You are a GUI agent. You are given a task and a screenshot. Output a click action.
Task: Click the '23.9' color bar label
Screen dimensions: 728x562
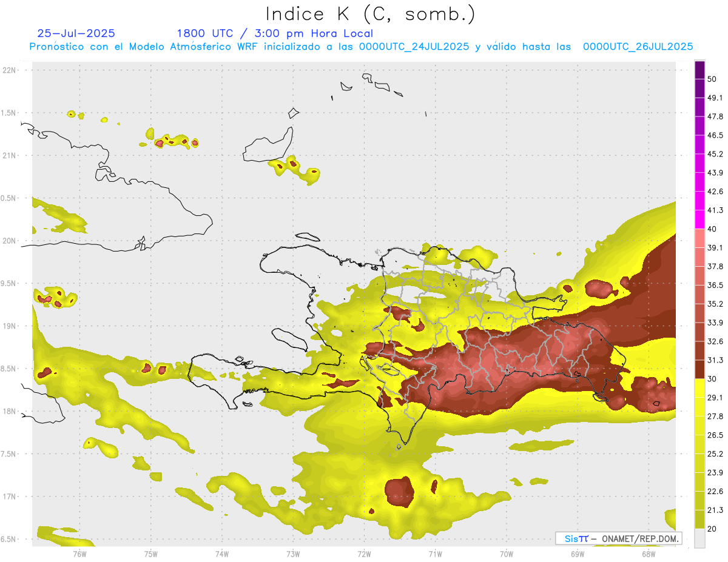point(715,473)
